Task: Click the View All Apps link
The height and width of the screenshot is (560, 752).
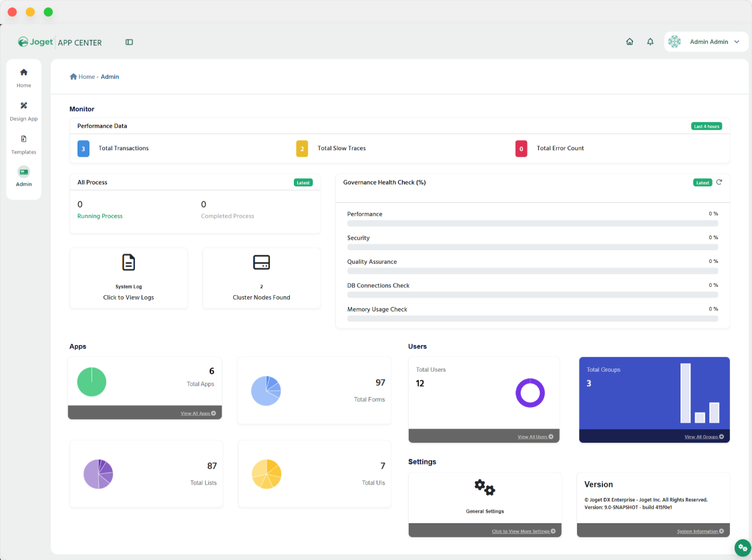Action: tap(198, 413)
